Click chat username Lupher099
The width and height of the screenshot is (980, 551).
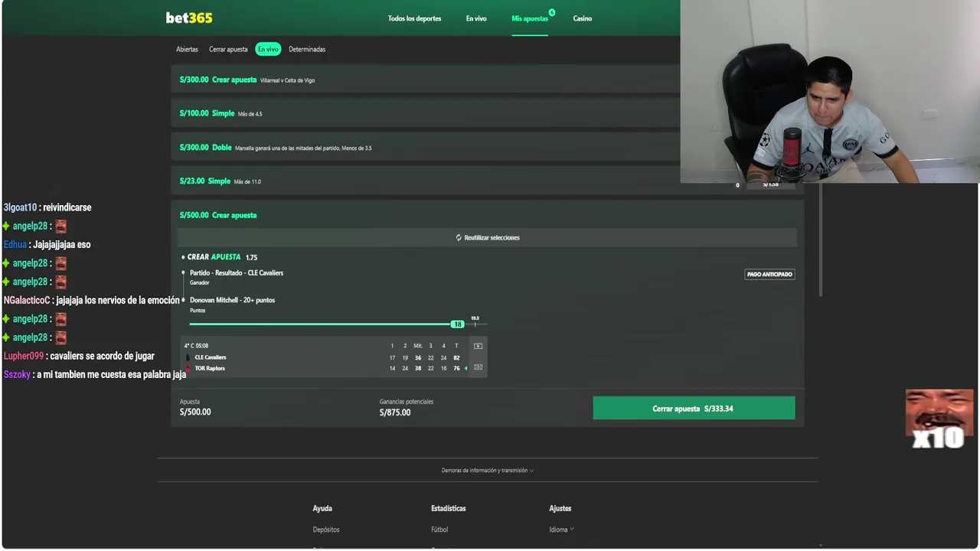click(x=24, y=356)
